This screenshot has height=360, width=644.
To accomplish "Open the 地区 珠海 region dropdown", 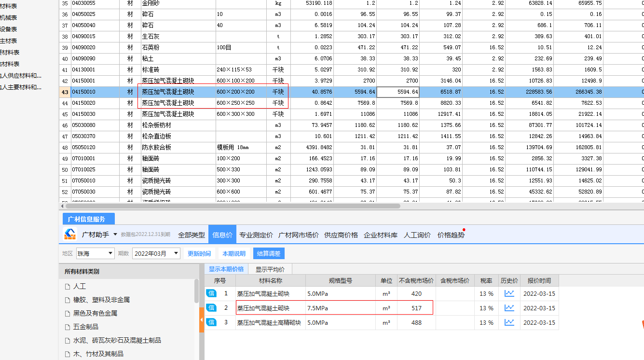I will [x=96, y=253].
